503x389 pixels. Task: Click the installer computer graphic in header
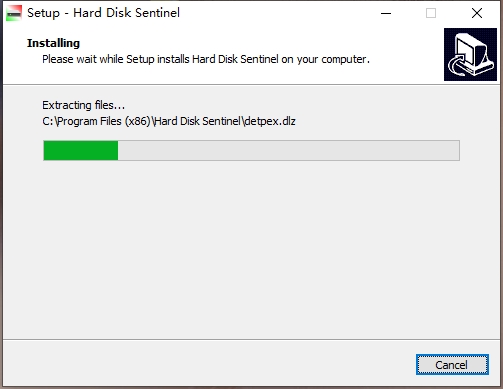point(470,54)
